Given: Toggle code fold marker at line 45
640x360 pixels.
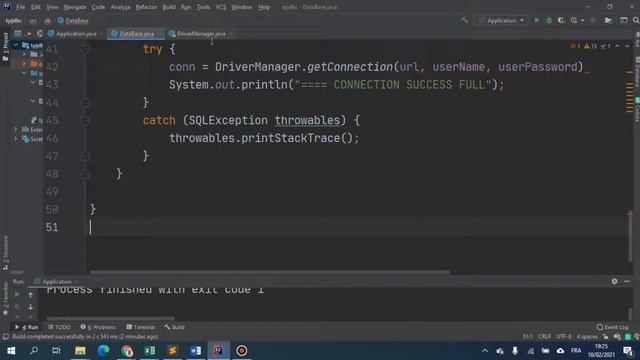Looking at the screenshot, I should pyautogui.click(x=85, y=120).
